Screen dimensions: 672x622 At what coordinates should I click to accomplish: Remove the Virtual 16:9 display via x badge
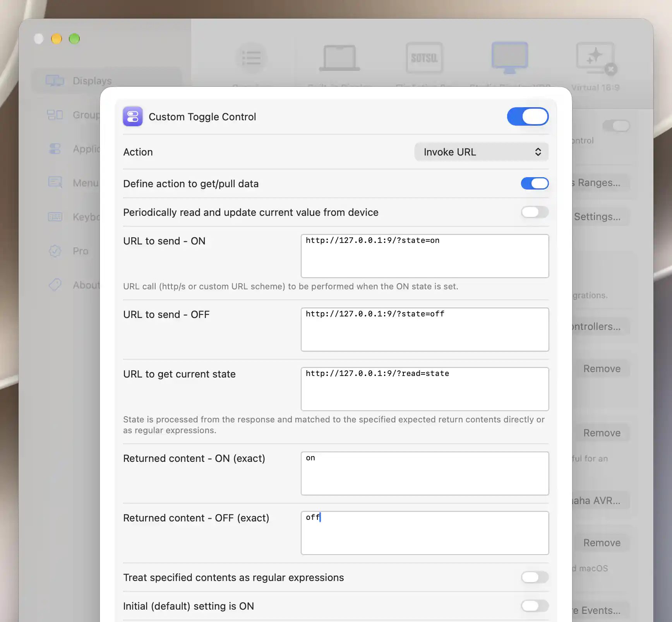[611, 69]
